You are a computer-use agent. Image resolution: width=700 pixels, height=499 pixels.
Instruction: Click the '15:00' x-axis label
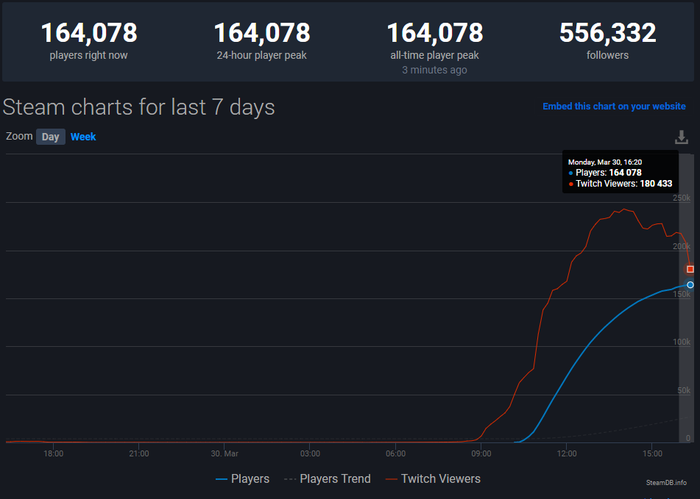652,453
